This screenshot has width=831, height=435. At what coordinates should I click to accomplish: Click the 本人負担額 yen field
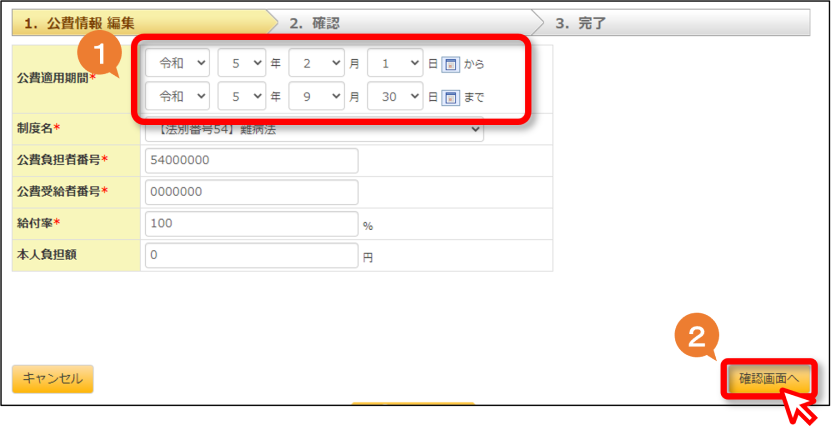(x=252, y=255)
